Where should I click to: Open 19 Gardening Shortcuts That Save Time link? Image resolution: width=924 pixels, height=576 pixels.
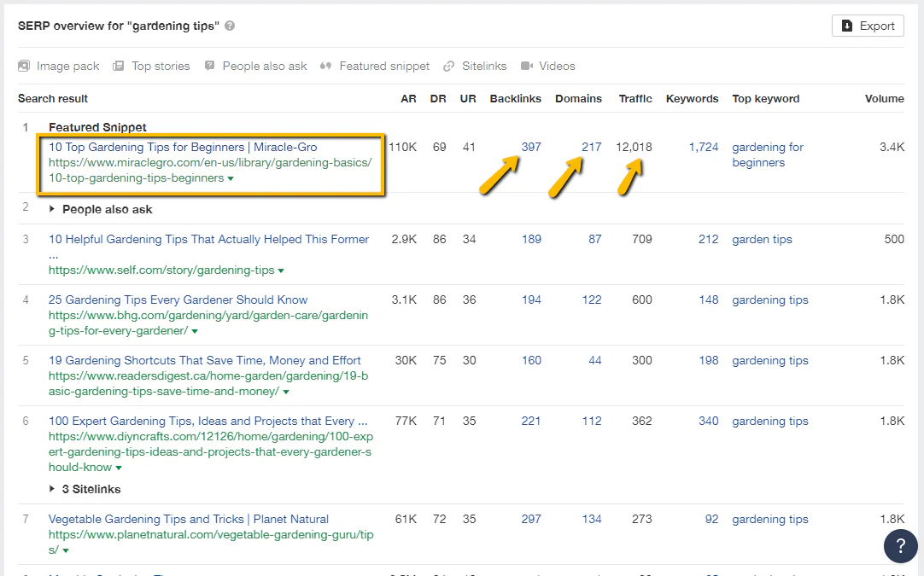tap(204, 360)
